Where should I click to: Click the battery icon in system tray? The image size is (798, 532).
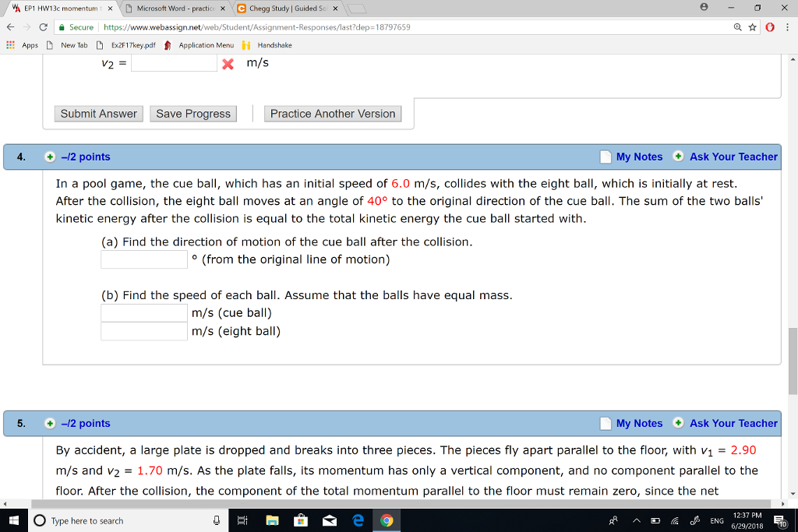coord(655,521)
